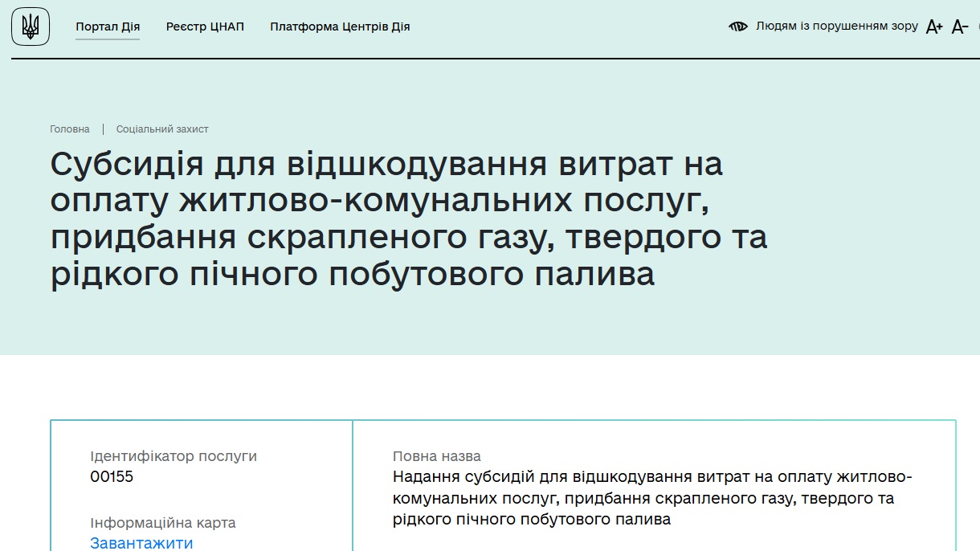This screenshot has width=980, height=551.
Task: Decrease font size with the A- control
Action: click(961, 27)
